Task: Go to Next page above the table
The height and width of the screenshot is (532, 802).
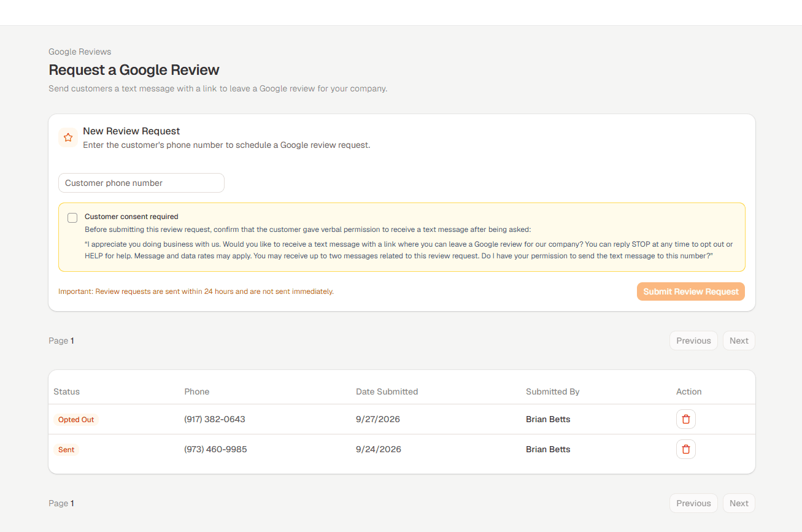Action: [739, 341]
